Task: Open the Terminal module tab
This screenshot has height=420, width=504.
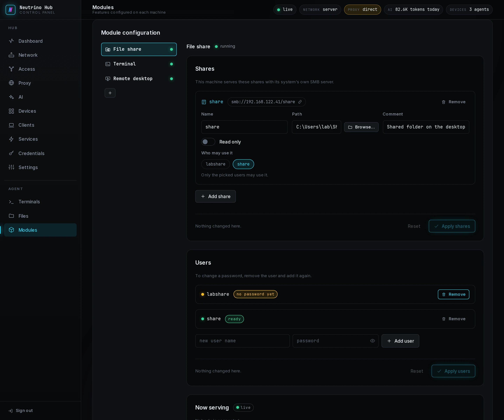Action: (139, 64)
